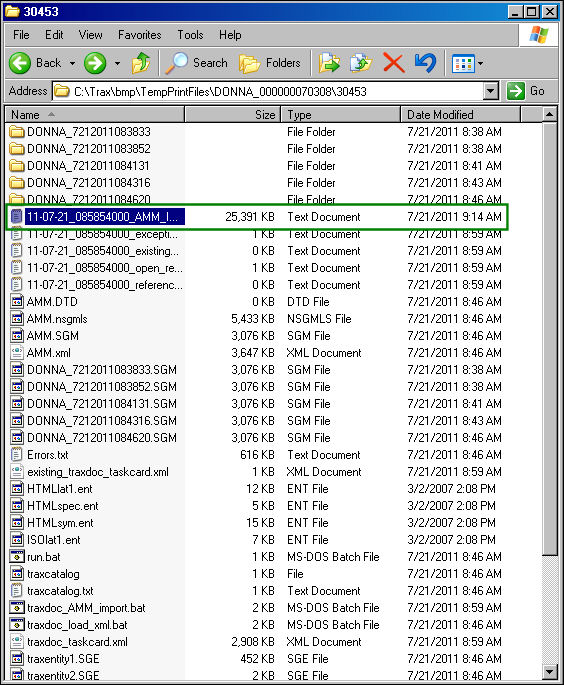Click the red Delete X icon
564x685 pixels.
[x=394, y=63]
